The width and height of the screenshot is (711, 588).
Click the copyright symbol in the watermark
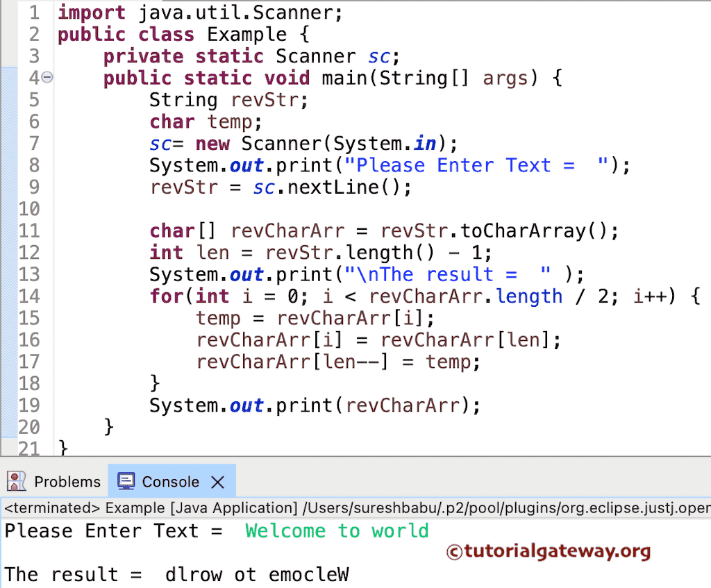pos(455,552)
